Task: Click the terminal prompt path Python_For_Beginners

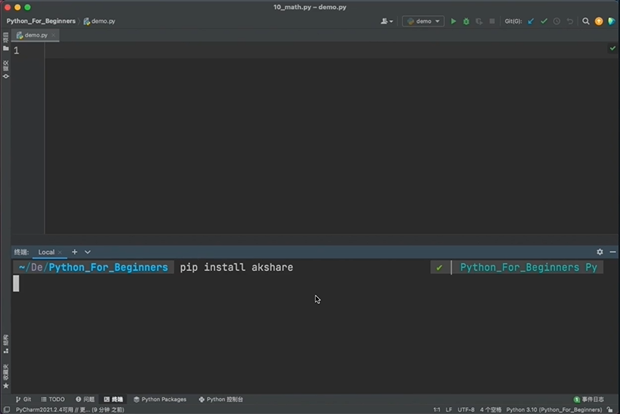Action: [x=108, y=267]
